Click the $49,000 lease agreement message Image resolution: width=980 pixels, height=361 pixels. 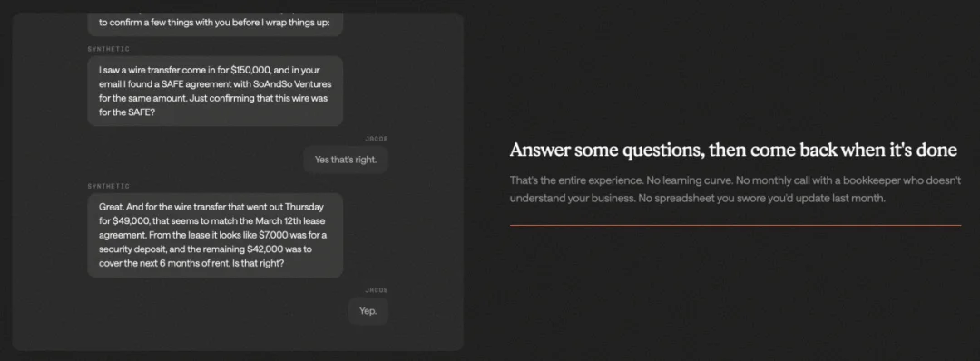pyautogui.click(x=215, y=235)
